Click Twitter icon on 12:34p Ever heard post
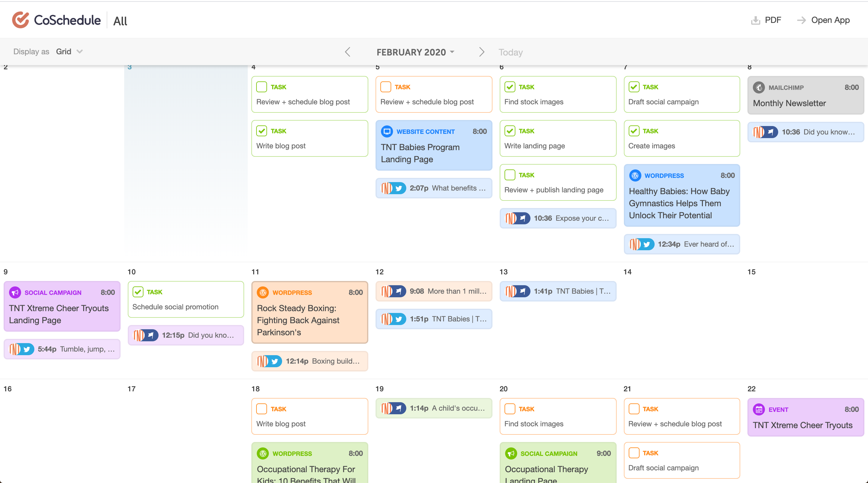868x483 pixels. (647, 244)
